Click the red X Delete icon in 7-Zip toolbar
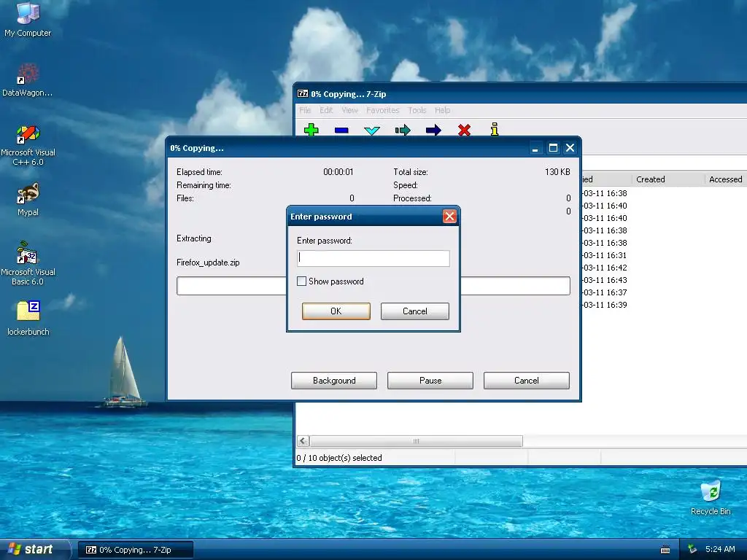Screen dimensions: 747x560 point(464,130)
